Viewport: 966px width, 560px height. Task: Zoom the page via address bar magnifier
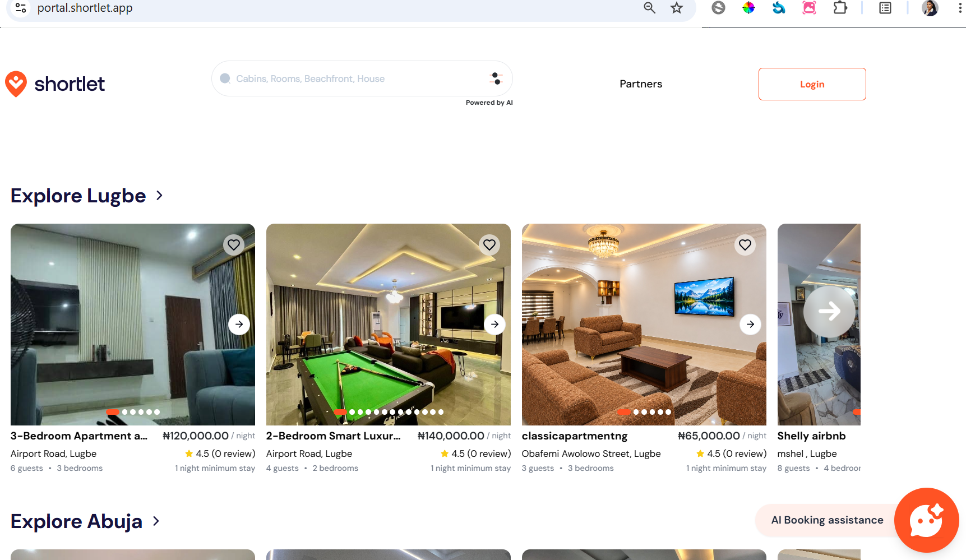pyautogui.click(x=649, y=8)
